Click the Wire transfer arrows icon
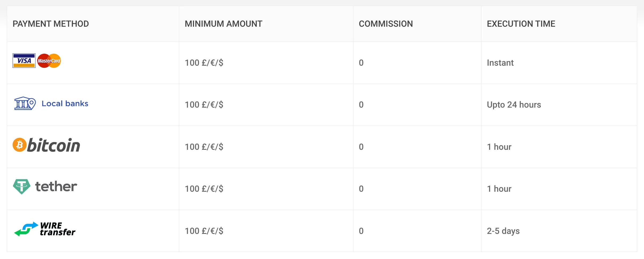644x259 pixels. 26,229
